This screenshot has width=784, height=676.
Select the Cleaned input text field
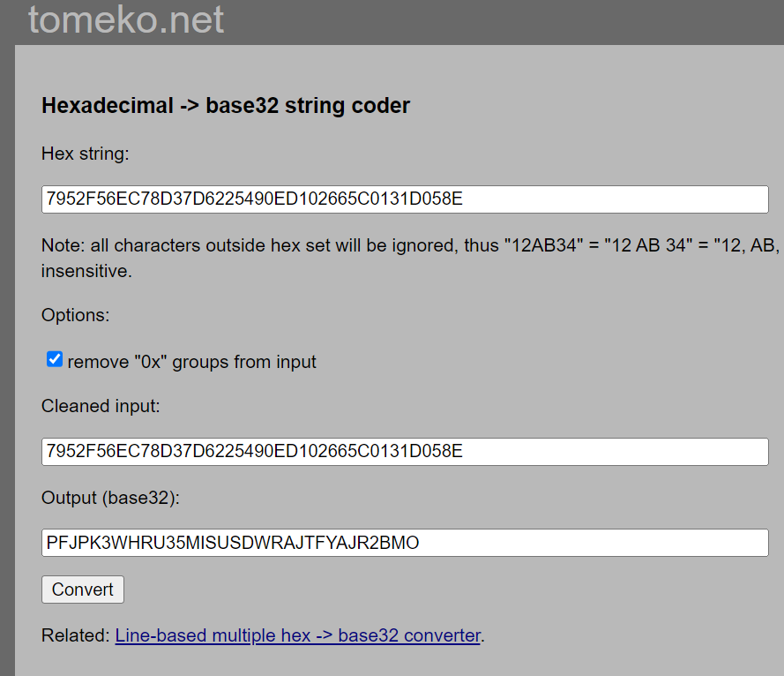point(405,452)
